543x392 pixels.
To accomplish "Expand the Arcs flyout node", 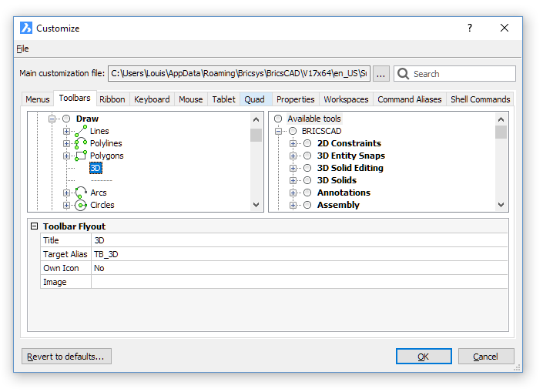I will pyautogui.click(x=66, y=193).
